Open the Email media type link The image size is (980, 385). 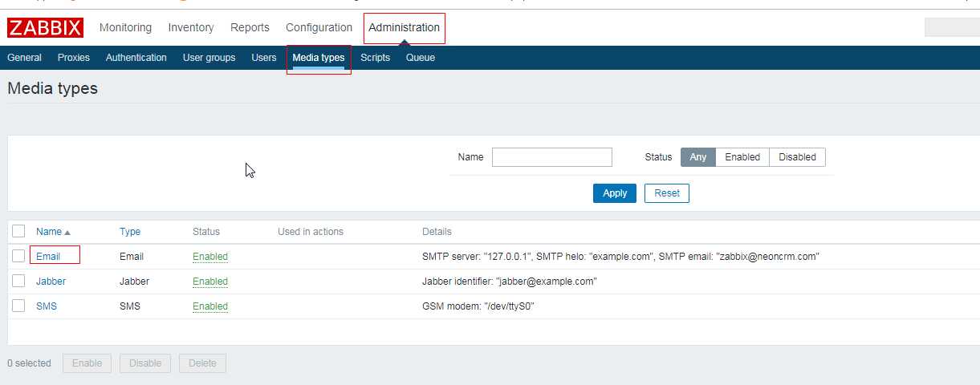click(48, 257)
